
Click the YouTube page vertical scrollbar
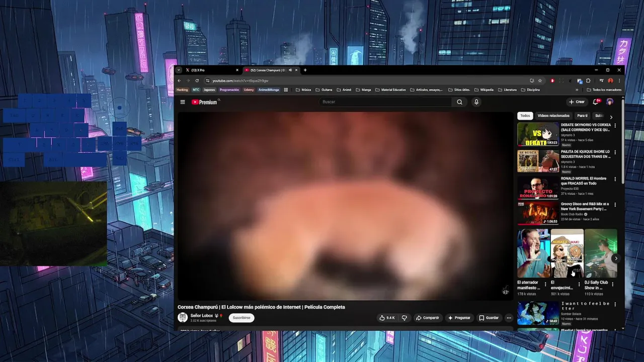tap(623, 141)
